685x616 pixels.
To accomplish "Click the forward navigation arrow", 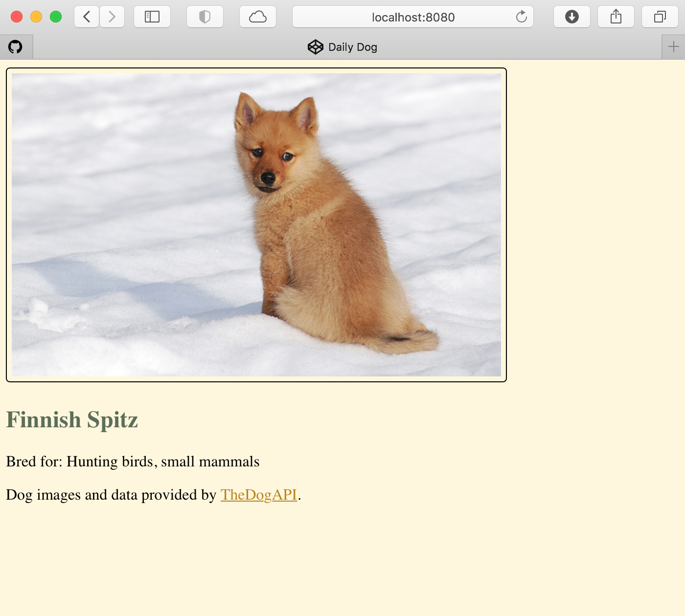I will click(112, 17).
